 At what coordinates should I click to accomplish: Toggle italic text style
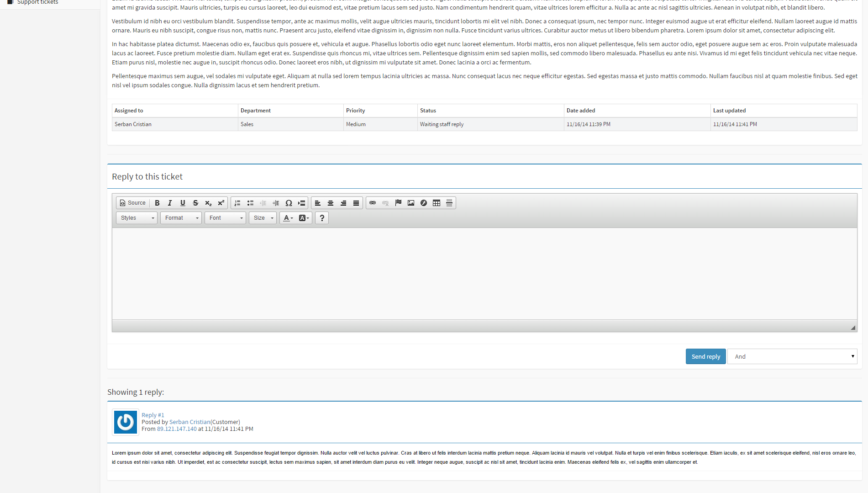tap(170, 203)
